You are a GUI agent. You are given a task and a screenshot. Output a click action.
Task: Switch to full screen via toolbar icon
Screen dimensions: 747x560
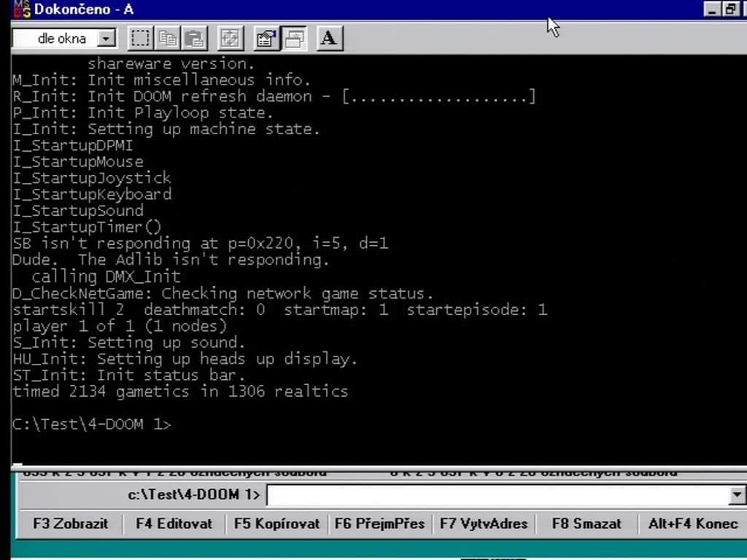(x=230, y=38)
